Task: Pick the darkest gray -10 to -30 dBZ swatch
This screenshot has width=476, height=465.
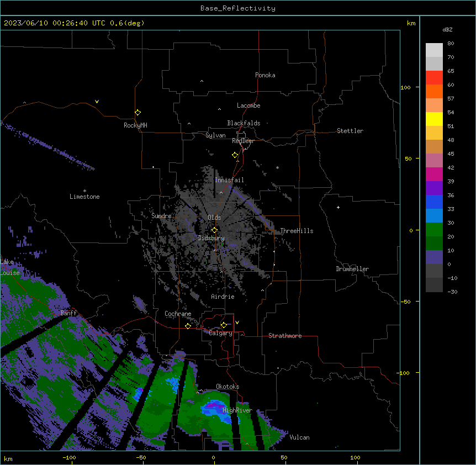Action: pyautogui.click(x=434, y=285)
